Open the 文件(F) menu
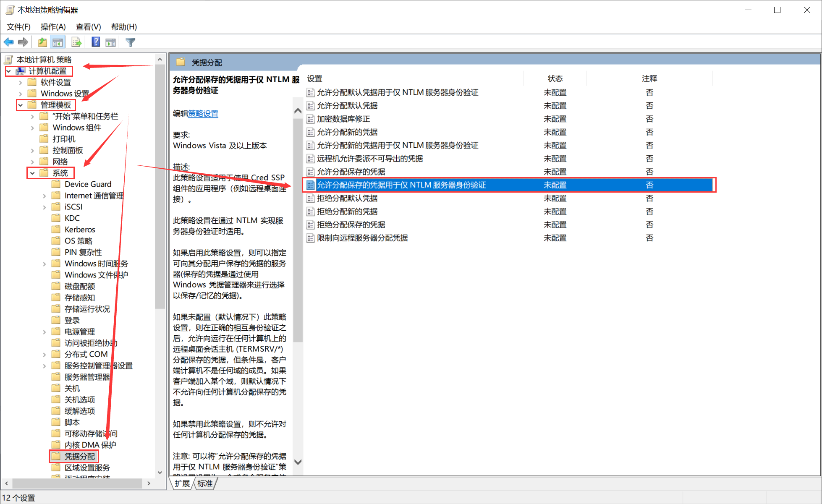This screenshot has height=504, width=822. pyautogui.click(x=18, y=26)
